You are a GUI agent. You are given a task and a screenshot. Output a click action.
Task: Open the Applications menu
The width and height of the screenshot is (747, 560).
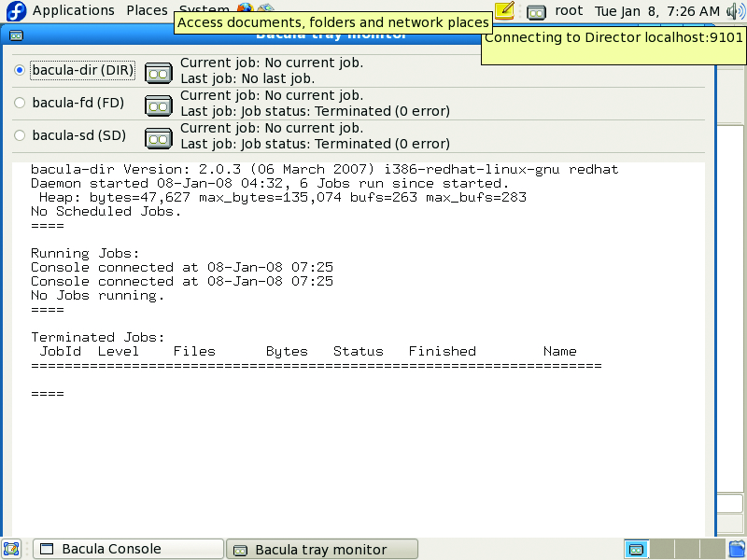pyautogui.click(x=73, y=11)
